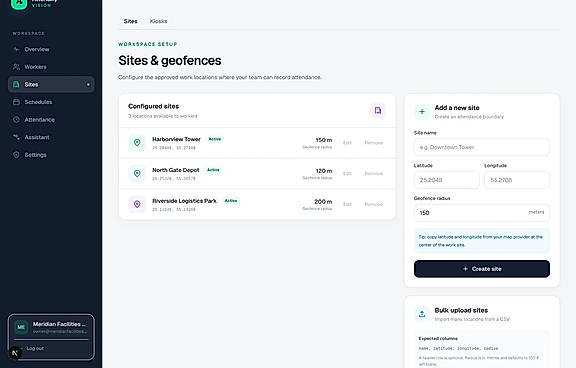Screen dimensions: 576x368
Task: Remove the Harborview Tower site
Action: [374, 142]
